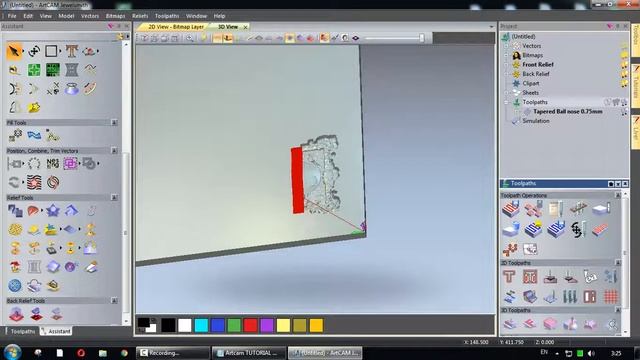Expand the Tapered Ball nose 0.75mm node
Screen dimensions: 640x360
517,111
